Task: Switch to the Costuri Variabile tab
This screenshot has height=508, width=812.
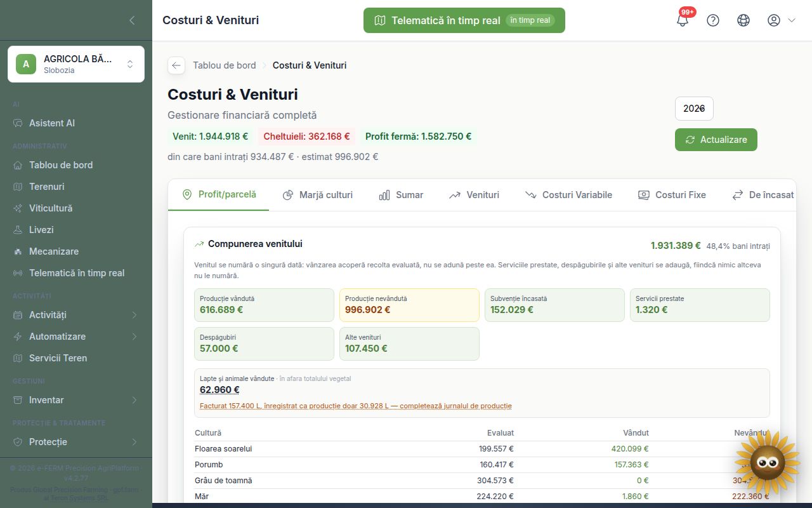Action: tap(569, 195)
